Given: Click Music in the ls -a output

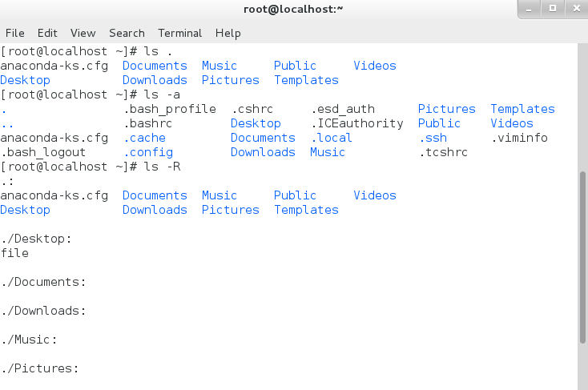Looking at the screenshot, I should [328, 153].
